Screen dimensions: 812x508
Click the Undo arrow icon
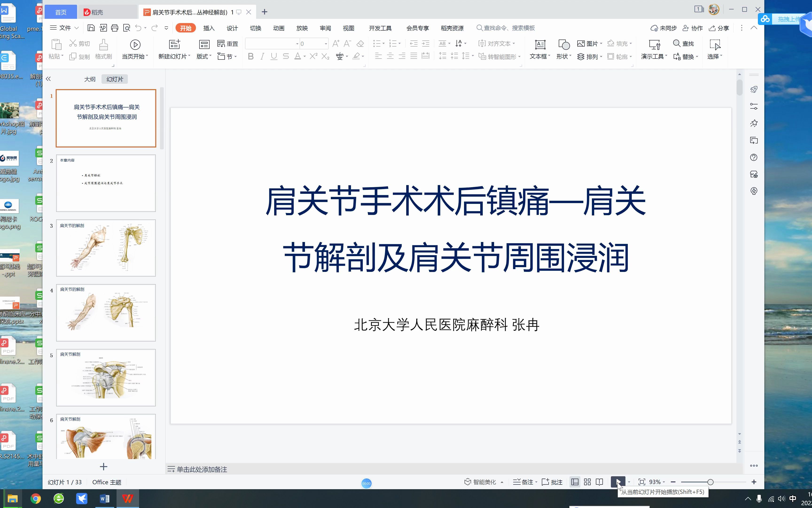[x=138, y=28]
